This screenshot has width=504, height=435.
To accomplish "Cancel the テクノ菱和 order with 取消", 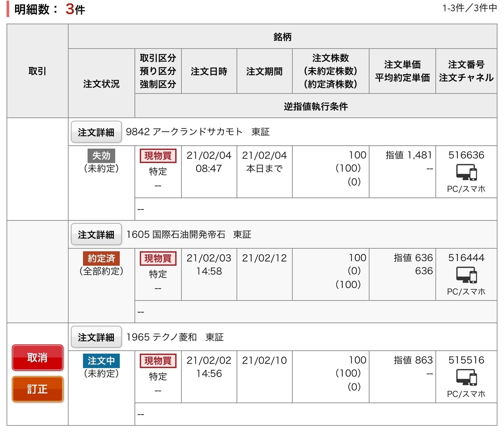I will coord(37,358).
